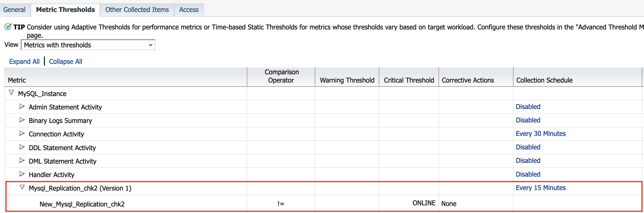The height and width of the screenshot is (213, 644).
Task: Open the Other Collected Items tab
Action: pyautogui.click(x=137, y=10)
